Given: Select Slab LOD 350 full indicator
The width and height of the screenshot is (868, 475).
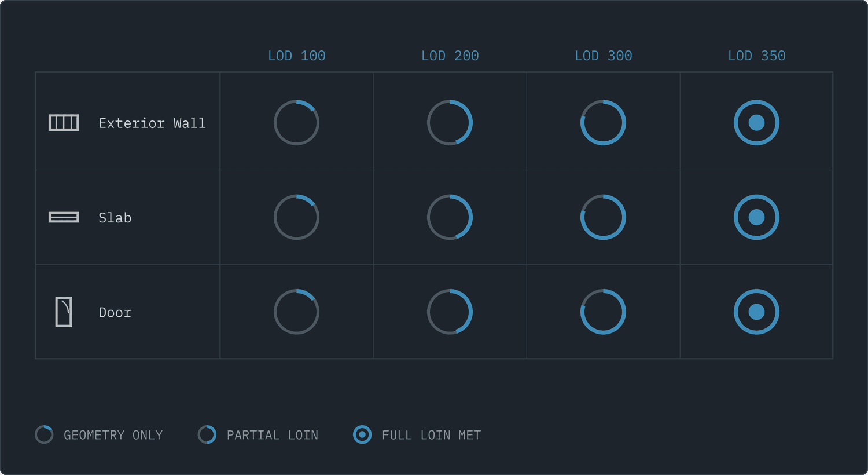Looking at the screenshot, I should 756,217.
